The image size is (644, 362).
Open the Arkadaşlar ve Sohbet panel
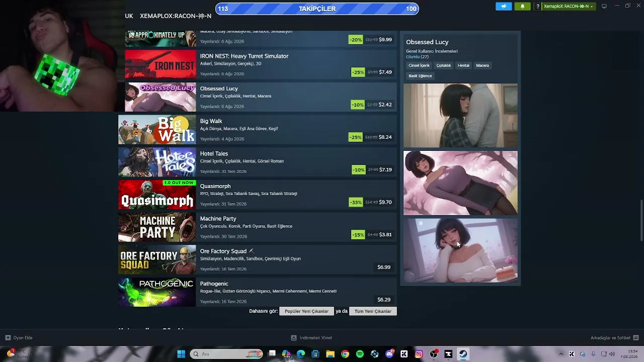click(x=610, y=338)
